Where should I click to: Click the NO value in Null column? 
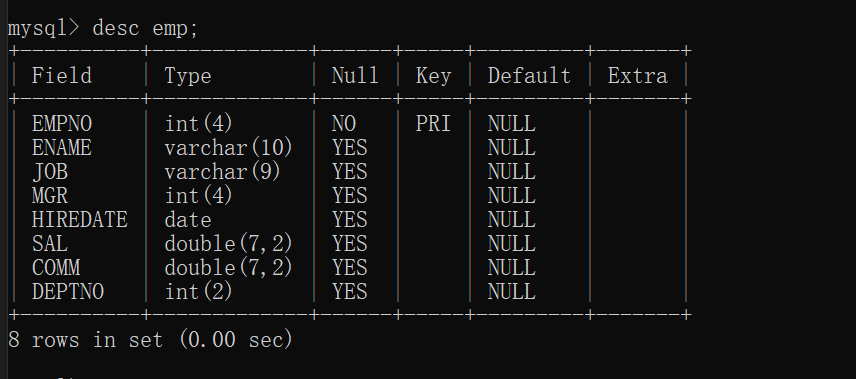click(x=343, y=124)
